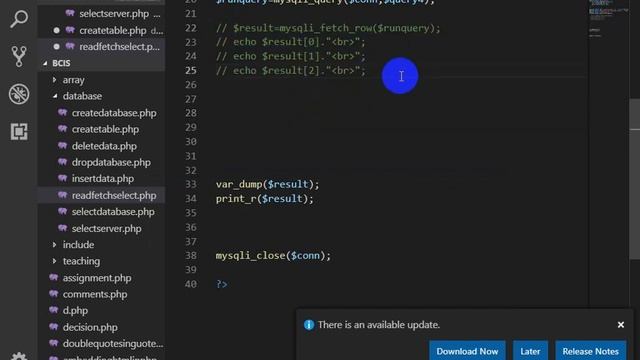640x360 pixels.
Task: Click the commented echo $result[2] line
Action: coord(291,70)
